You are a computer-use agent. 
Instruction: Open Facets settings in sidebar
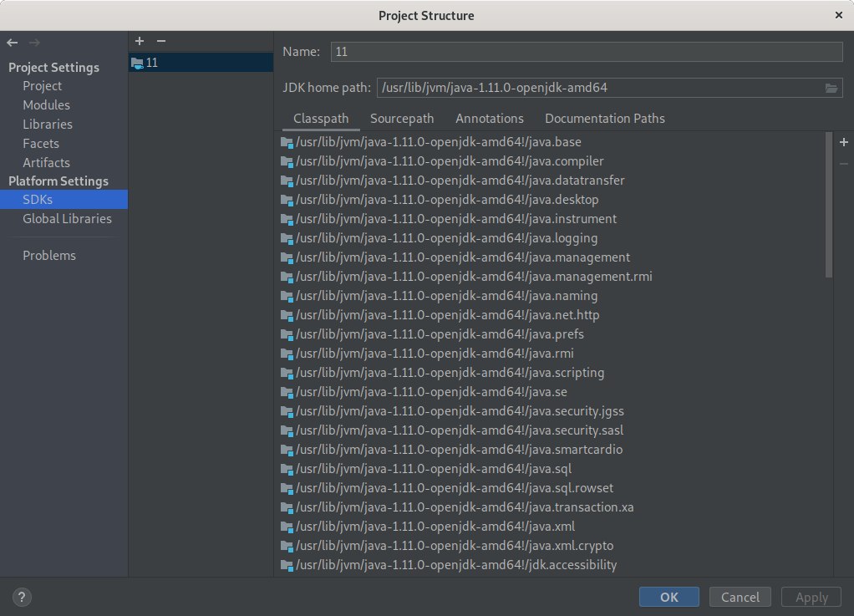pyautogui.click(x=41, y=144)
